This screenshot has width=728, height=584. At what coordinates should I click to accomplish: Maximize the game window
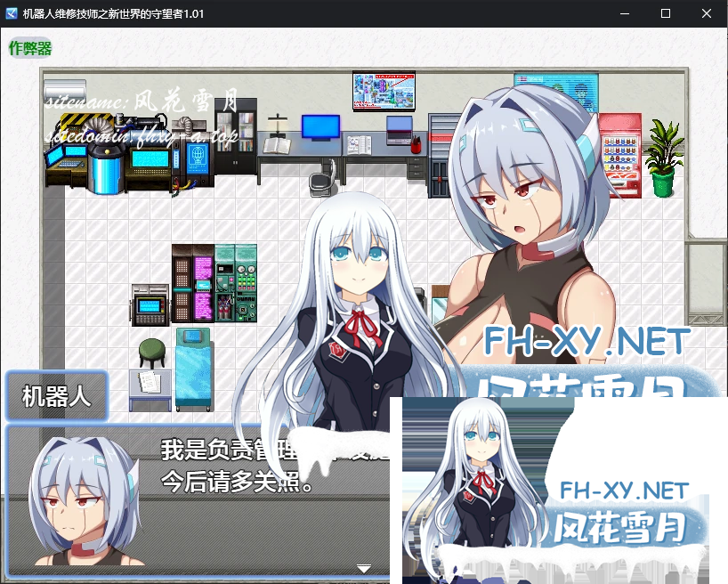click(x=666, y=13)
